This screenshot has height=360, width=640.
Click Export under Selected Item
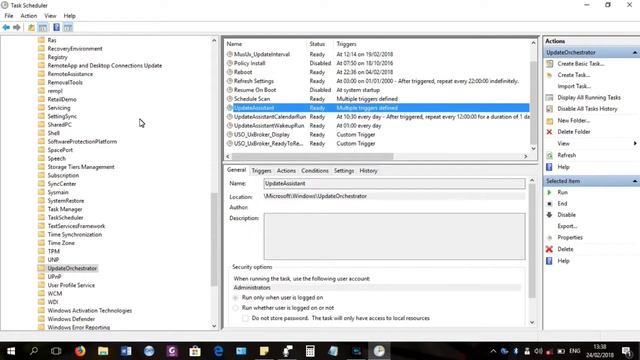(567, 226)
